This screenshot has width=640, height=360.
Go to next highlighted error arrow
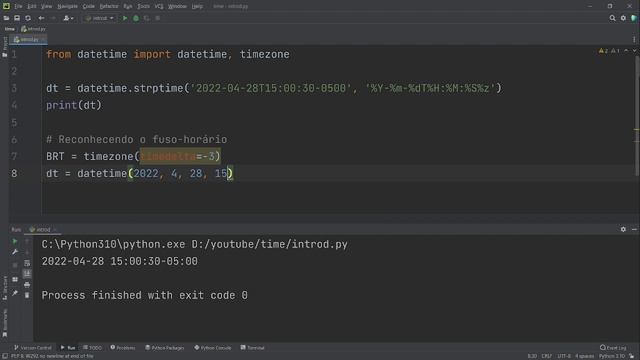[634, 51]
